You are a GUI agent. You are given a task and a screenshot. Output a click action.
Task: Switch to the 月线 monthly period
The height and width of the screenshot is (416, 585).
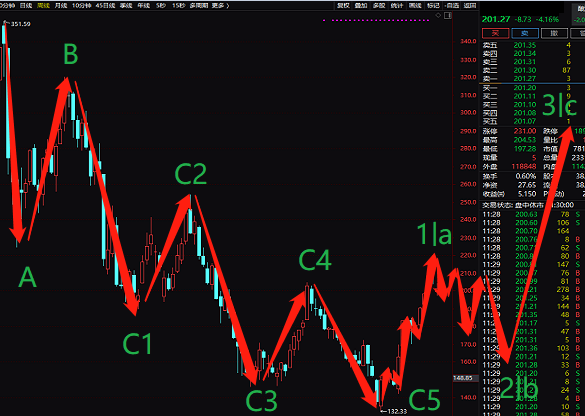[61, 6]
